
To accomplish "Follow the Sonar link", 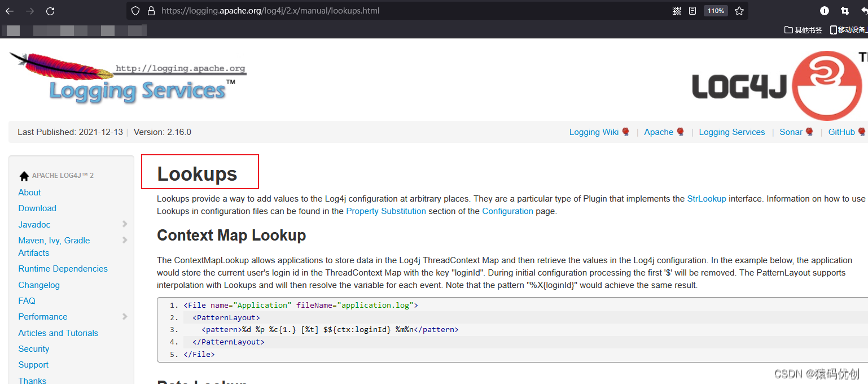I will click(791, 132).
